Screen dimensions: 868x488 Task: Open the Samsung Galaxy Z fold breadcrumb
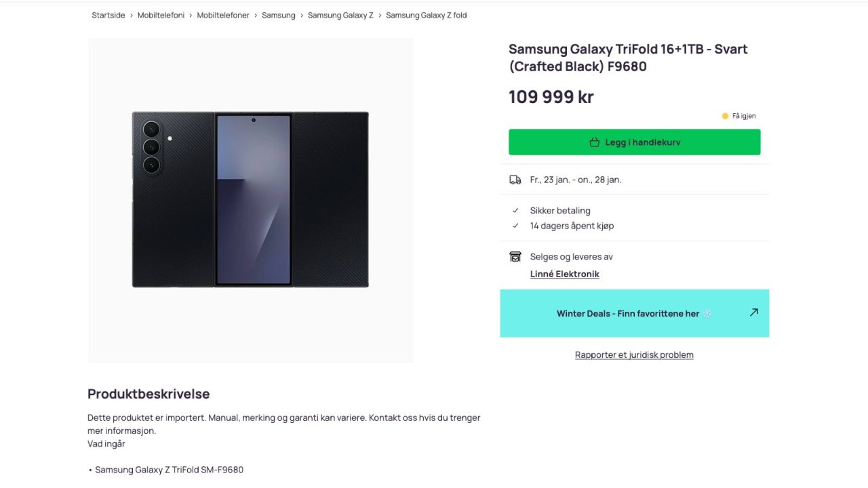[x=426, y=15]
